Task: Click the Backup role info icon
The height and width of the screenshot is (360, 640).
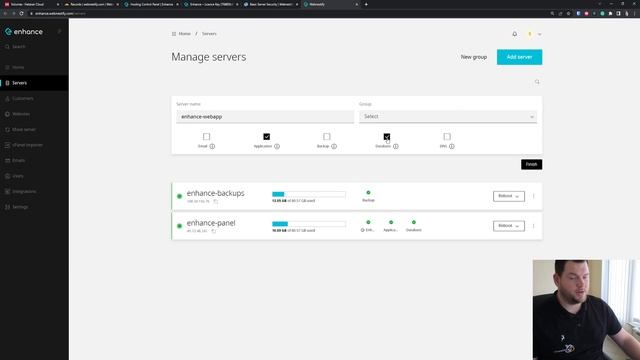Action: pos(334,146)
